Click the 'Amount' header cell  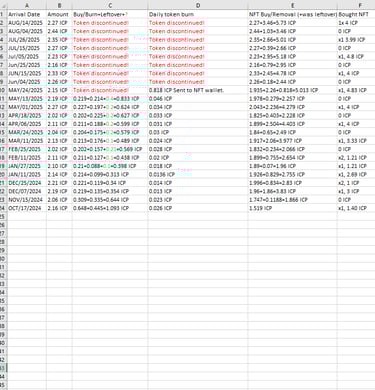tap(59, 14)
